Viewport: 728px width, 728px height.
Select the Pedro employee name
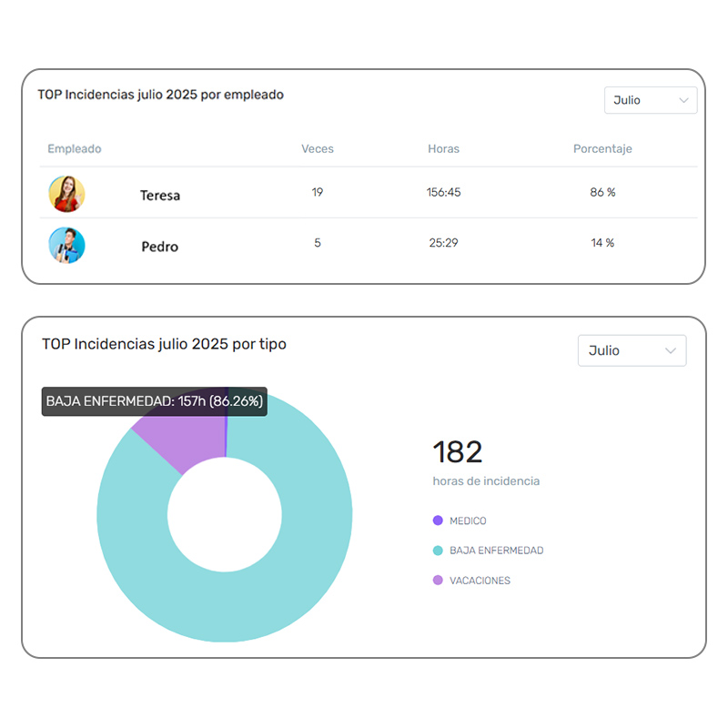point(160,247)
